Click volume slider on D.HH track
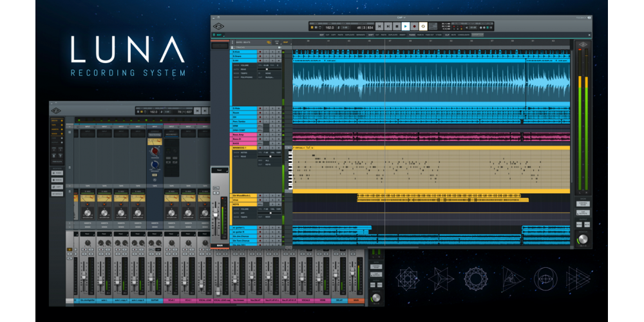The image size is (644, 322). 269,69
